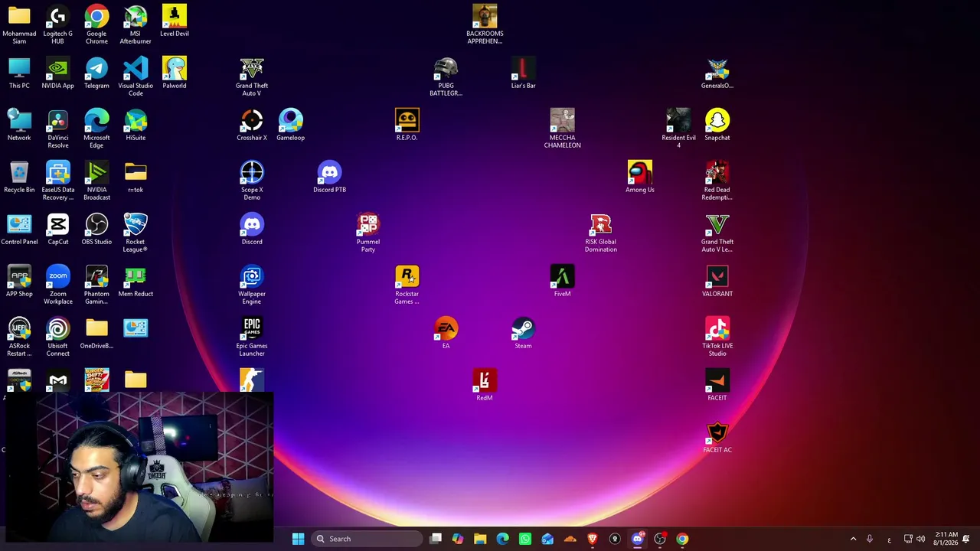The height and width of the screenshot is (551, 980).
Task: Open the HiSuite shortcut
Action: point(136,125)
